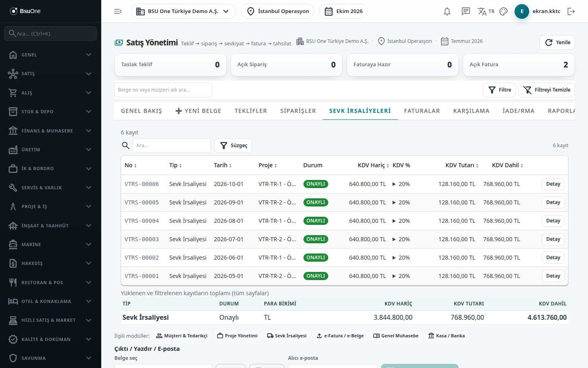Expand the STOK & DEPO section
The width and height of the screenshot is (588, 368).
point(51,112)
